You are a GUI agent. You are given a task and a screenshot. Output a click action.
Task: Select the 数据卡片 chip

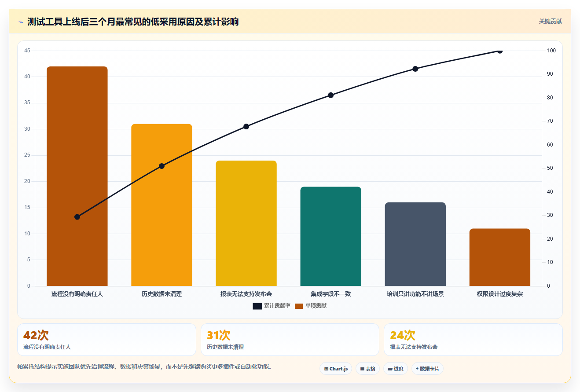(427, 369)
